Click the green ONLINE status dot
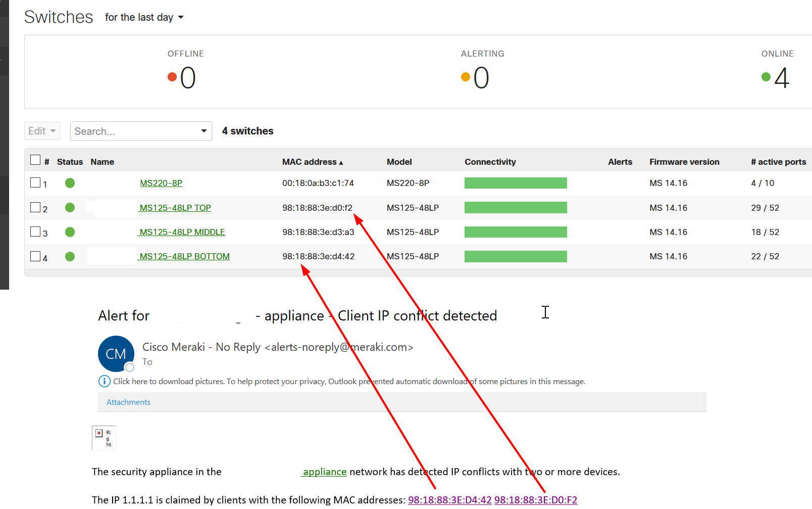 (x=763, y=77)
